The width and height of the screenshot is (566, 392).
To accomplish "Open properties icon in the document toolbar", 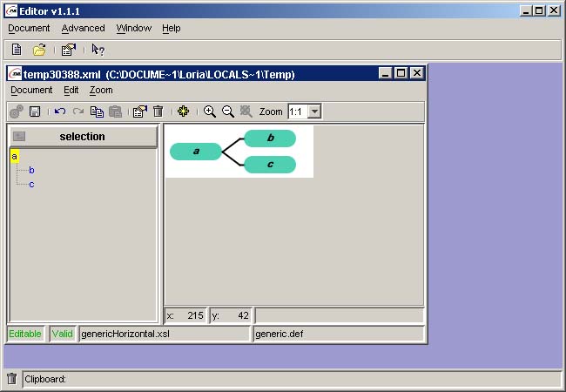I will point(140,112).
